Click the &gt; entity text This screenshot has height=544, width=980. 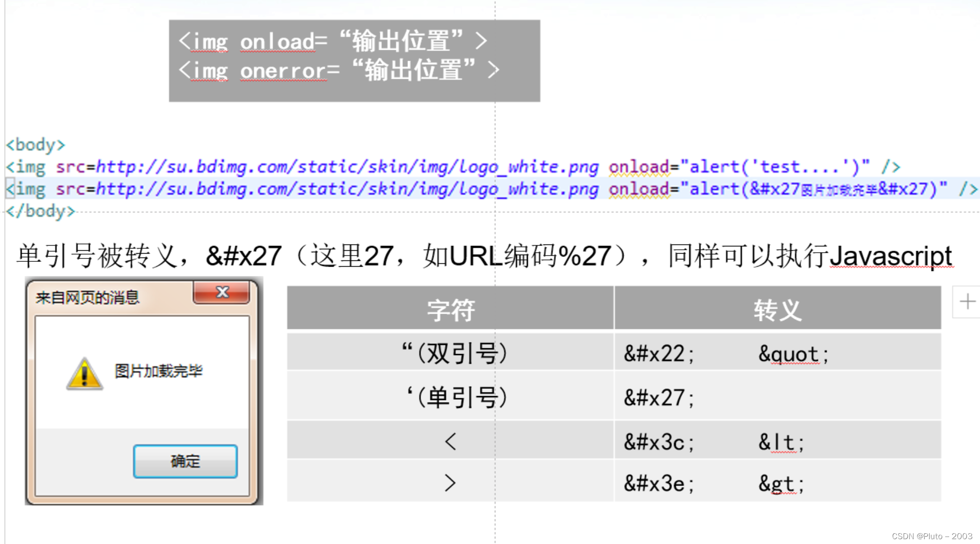(x=781, y=484)
